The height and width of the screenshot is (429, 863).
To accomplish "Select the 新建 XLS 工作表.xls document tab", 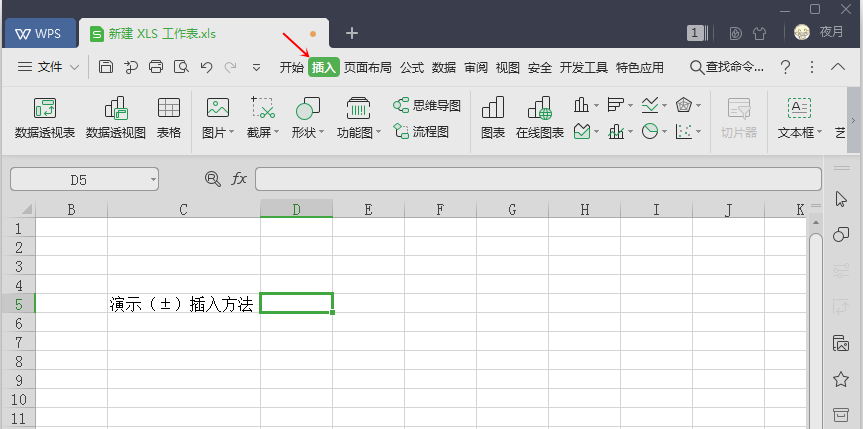I will [x=204, y=34].
